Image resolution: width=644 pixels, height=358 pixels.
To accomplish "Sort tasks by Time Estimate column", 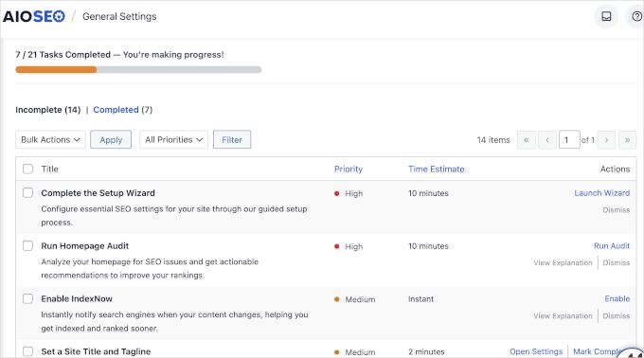I will pyautogui.click(x=437, y=169).
